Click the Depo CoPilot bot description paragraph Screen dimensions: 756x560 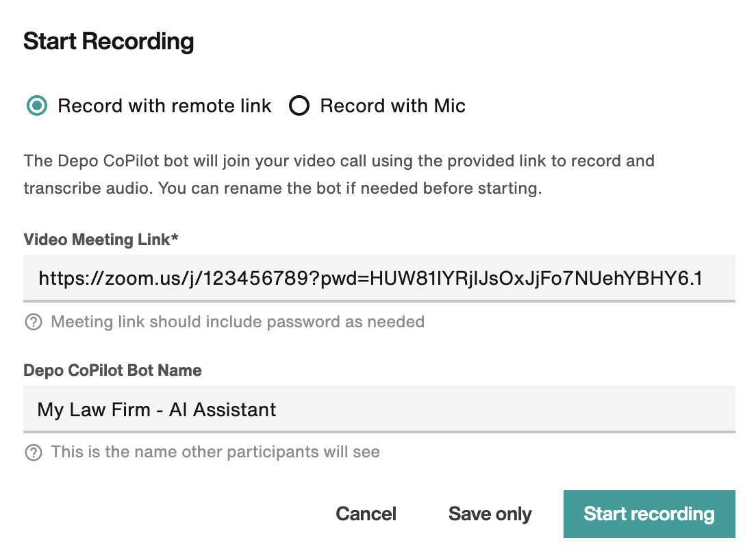click(x=339, y=174)
